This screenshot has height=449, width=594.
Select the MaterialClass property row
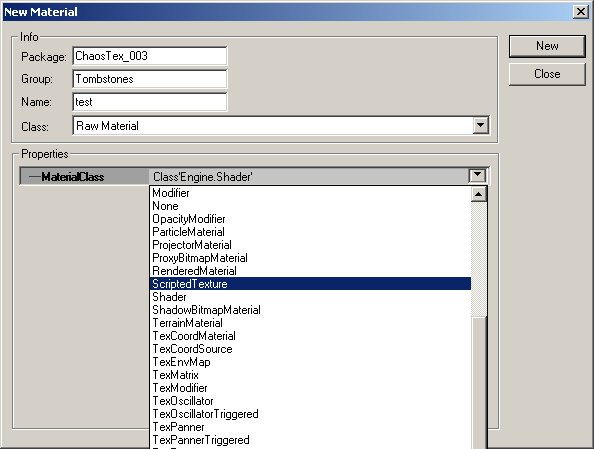point(254,176)
